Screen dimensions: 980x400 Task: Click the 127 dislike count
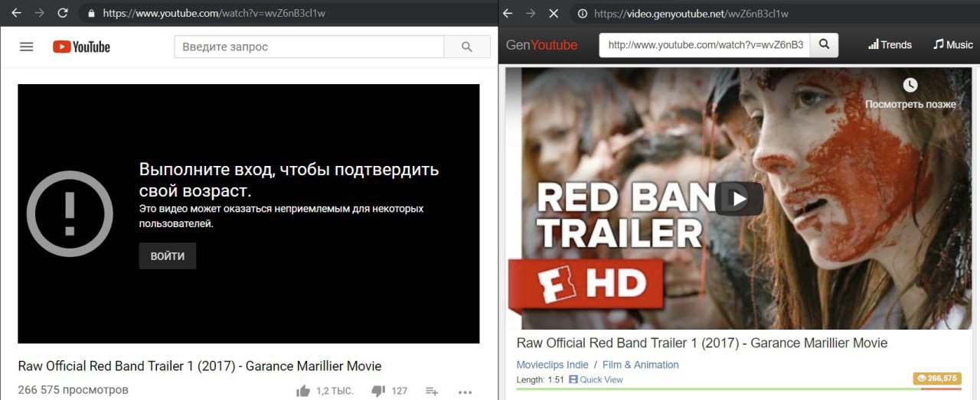(400, 391)
